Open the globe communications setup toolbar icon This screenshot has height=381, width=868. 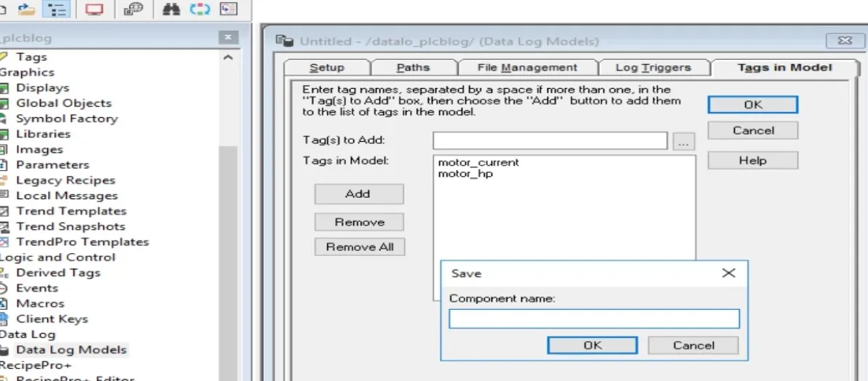pyautogui.click(x=133, y=9)
